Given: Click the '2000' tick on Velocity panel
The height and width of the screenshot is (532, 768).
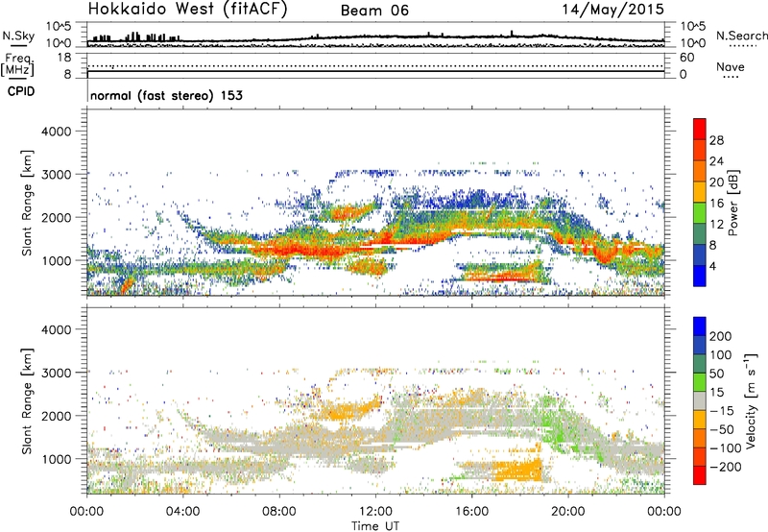Looking at the screenshot, I should pyautogui.click(x=57, y=416).
